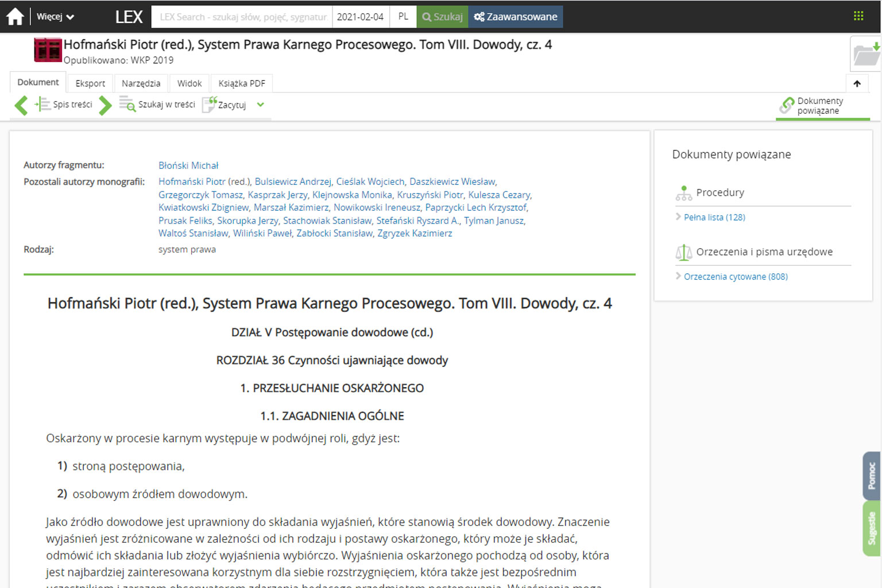Open author link Wiliński Paweł

click(262, 233)
